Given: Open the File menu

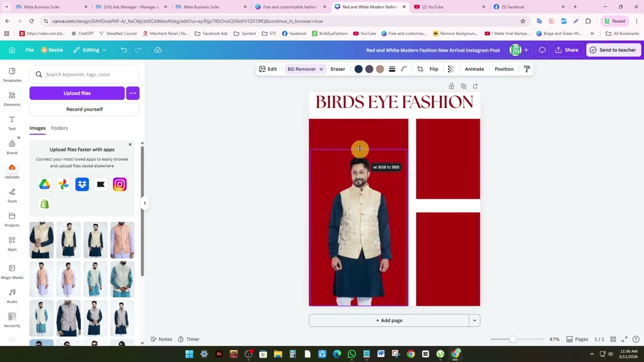Looking at the screenshot, I should tap(30, 50).
